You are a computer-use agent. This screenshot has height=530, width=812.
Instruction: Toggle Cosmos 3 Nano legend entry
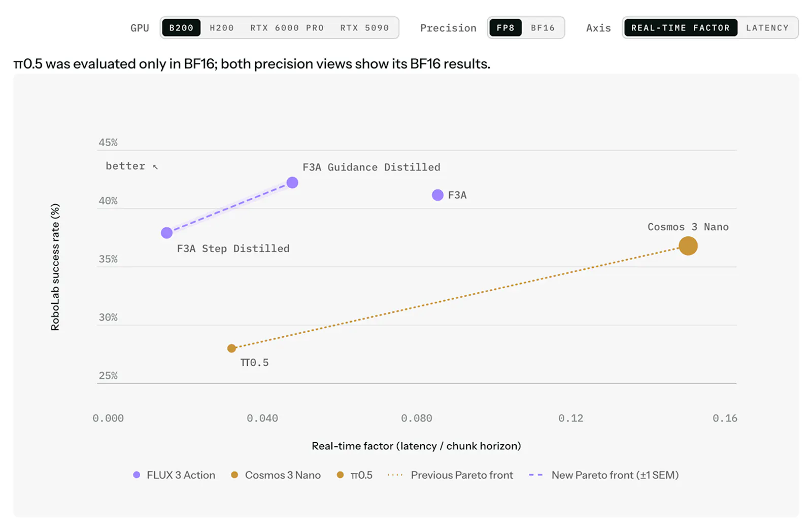[276, 475]
